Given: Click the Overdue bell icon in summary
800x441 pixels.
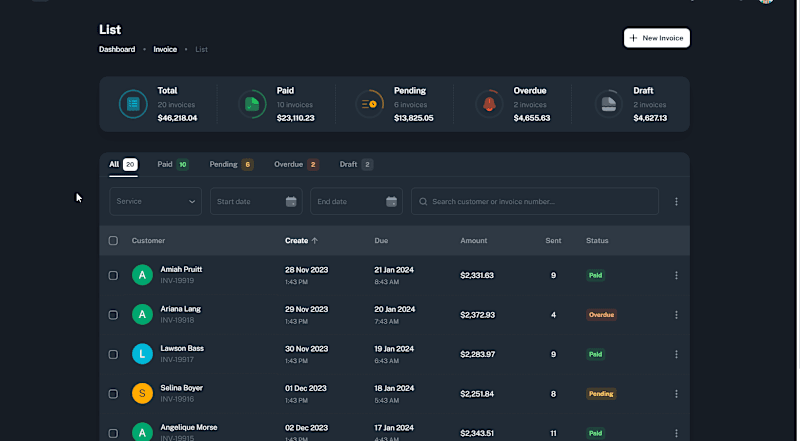Looking at the screenshot, I should (489, 104).
